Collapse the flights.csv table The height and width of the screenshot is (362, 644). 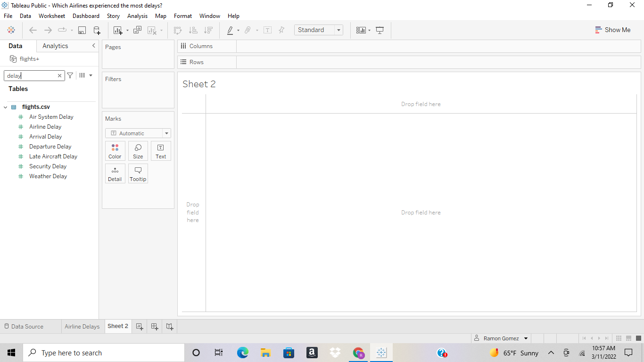(6, 107)
